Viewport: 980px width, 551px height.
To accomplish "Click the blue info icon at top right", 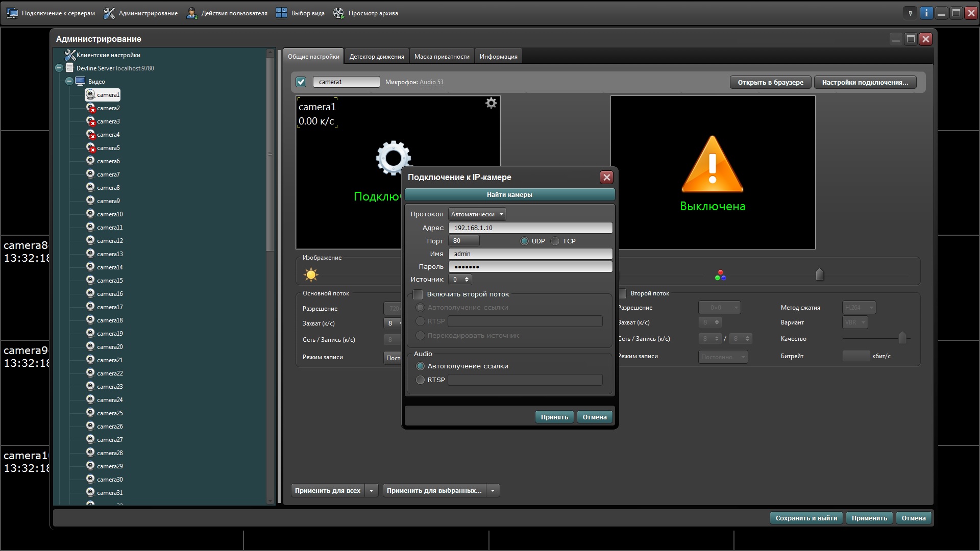I will [x=926, y=13].
